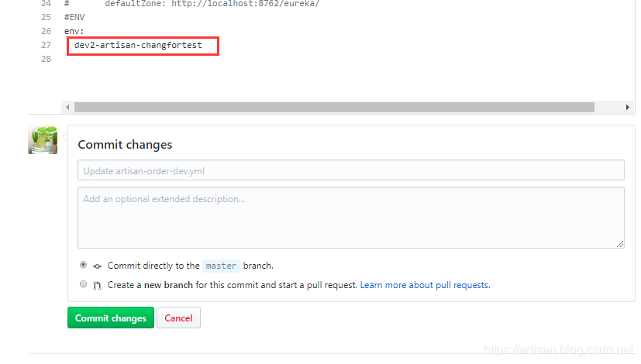Click the user avatar thumbnail
Viewport: 641px width, 364px height.
click(x=43, y=139)
